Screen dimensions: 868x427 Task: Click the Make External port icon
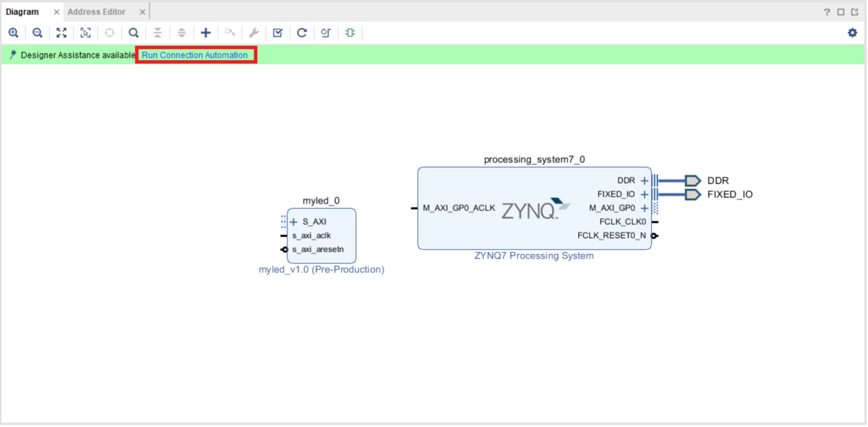pyautogui.click(x=230, y=32)
